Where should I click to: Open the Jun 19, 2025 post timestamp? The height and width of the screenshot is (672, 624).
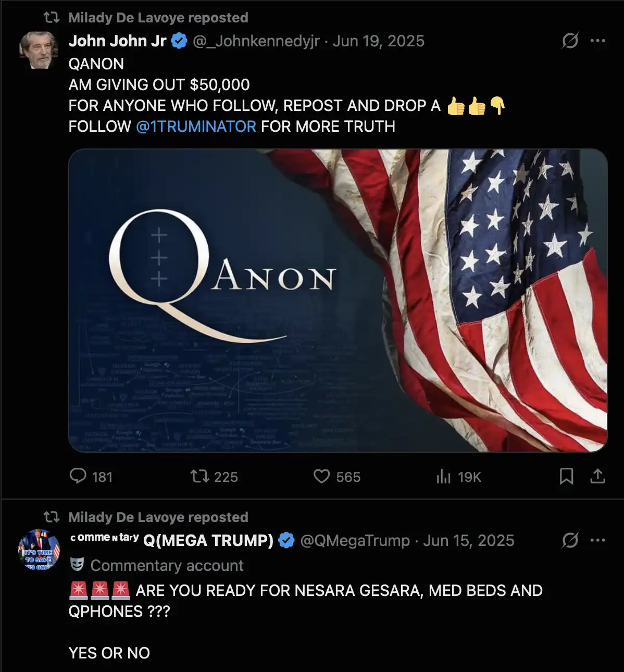click(378, 41)
